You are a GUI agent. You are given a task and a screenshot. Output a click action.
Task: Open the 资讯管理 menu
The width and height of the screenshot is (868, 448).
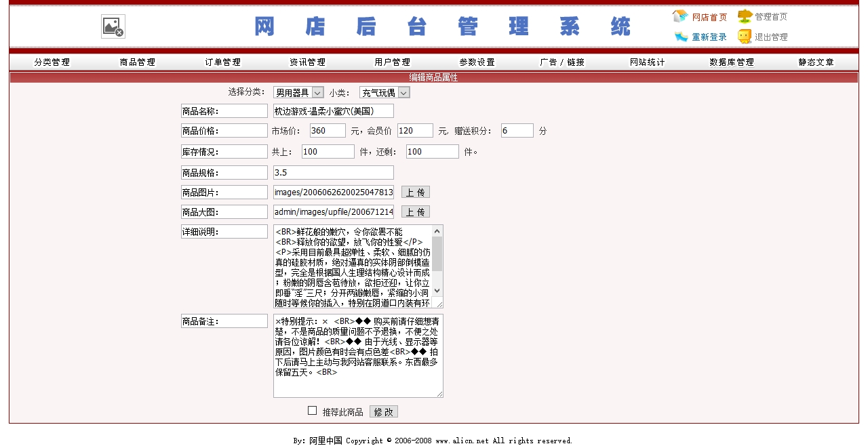click(x=308, y=62)
